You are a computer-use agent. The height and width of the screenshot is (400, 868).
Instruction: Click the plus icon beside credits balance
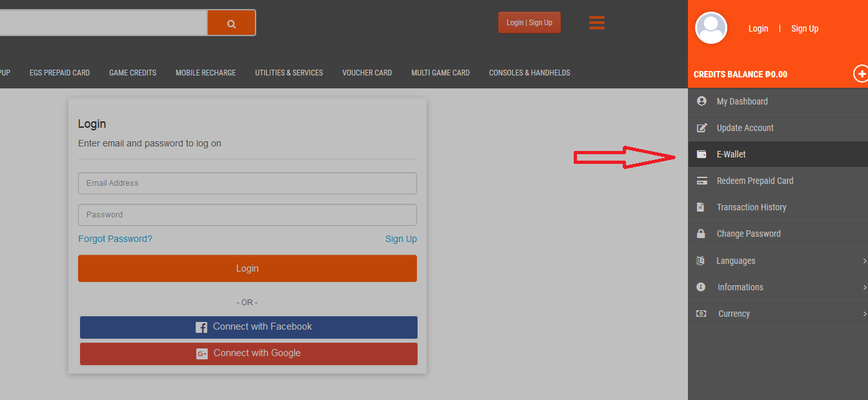[x=862, y=74]
